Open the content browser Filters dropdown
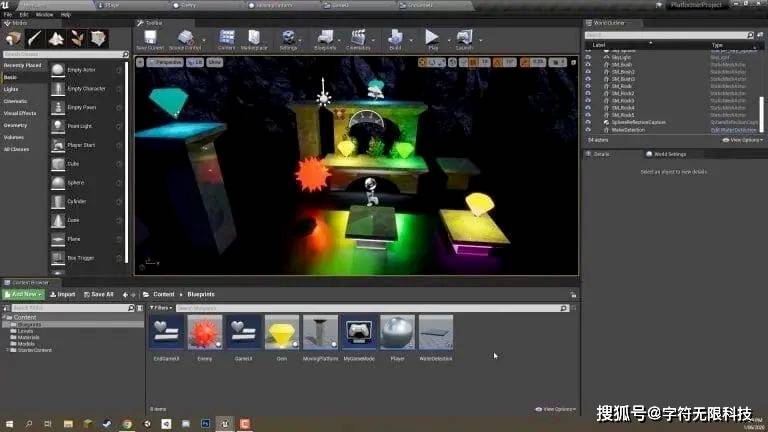This screenshot has width=768, height=432. 161,308
